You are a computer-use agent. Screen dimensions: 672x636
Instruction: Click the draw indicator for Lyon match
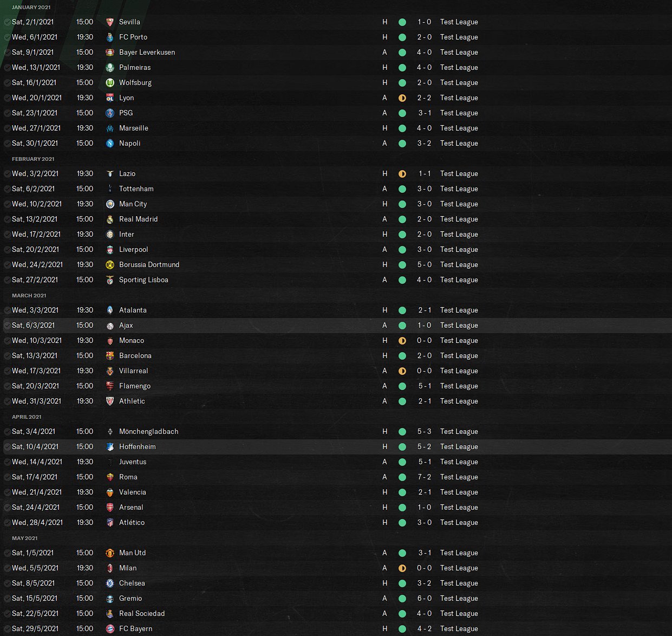402,98
